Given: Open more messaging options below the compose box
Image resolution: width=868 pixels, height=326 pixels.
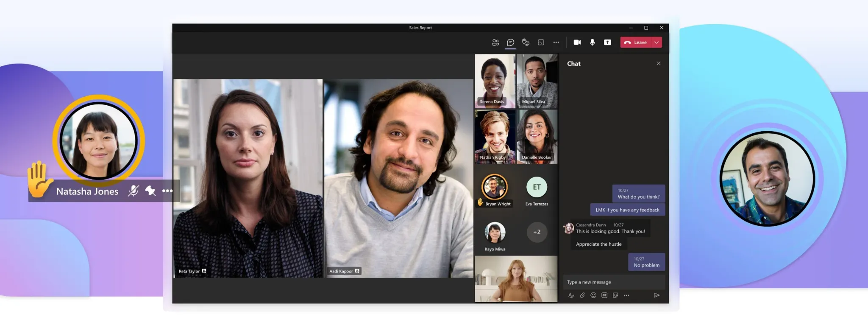Looking at the screenshot, I should (626, 295).
